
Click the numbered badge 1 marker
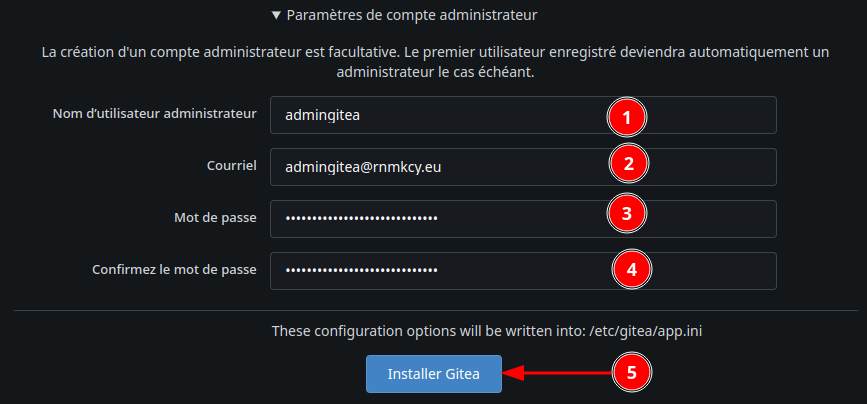627,117
